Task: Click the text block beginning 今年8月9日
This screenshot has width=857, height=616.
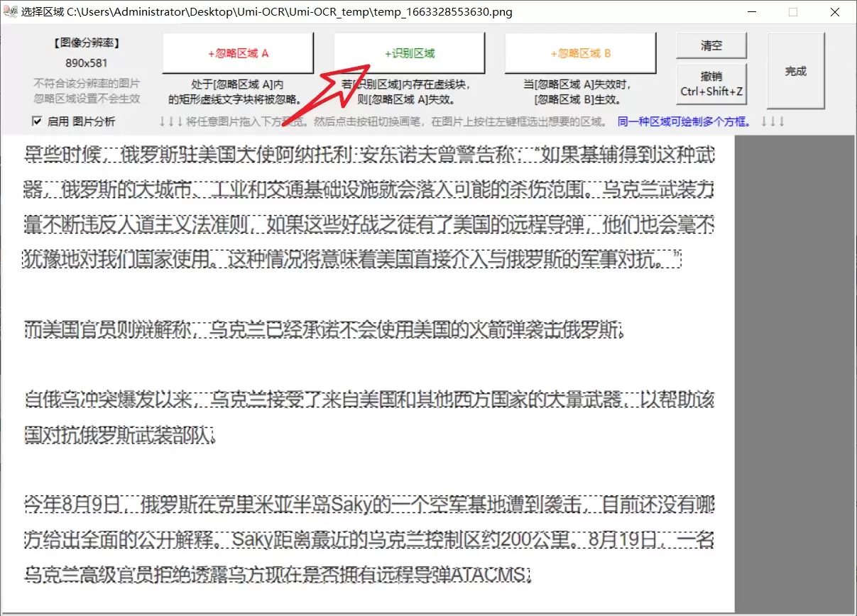Action: pyautogui.click(x=369, y=504)
